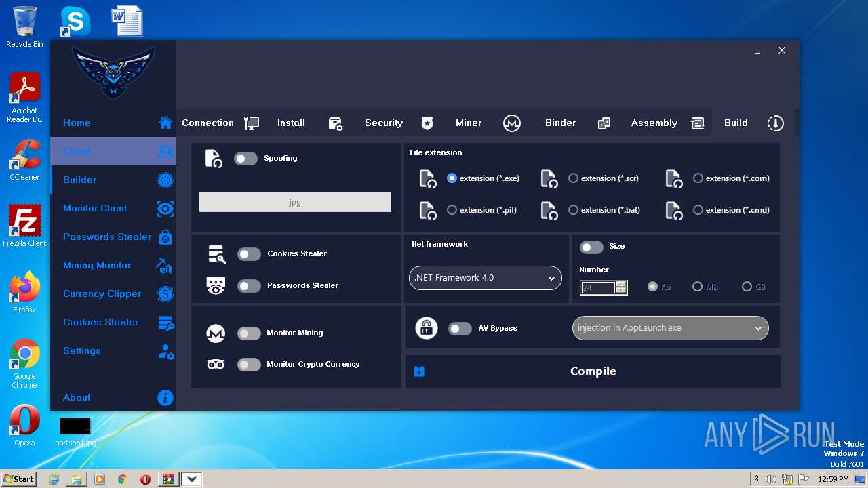Turn on the Passwords Stealer toggle
The image size is (868, 488).
[249, 285]
